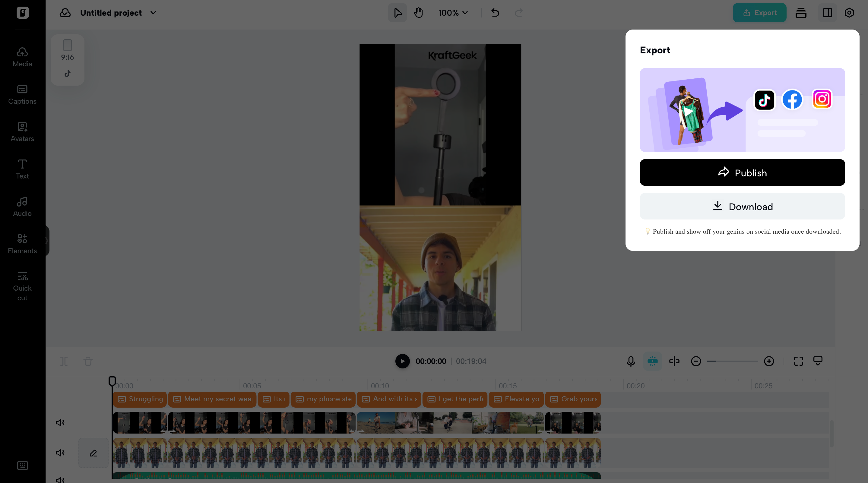The image size is (868, 483).
Task: Select the pointer selection tool
Action: pyautogui.click(x=398, y=13)
